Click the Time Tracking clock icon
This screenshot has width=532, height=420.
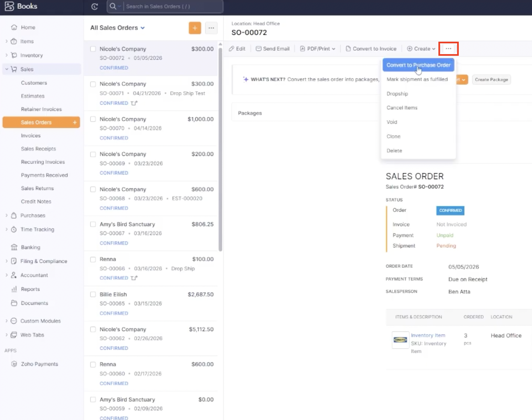14,229
